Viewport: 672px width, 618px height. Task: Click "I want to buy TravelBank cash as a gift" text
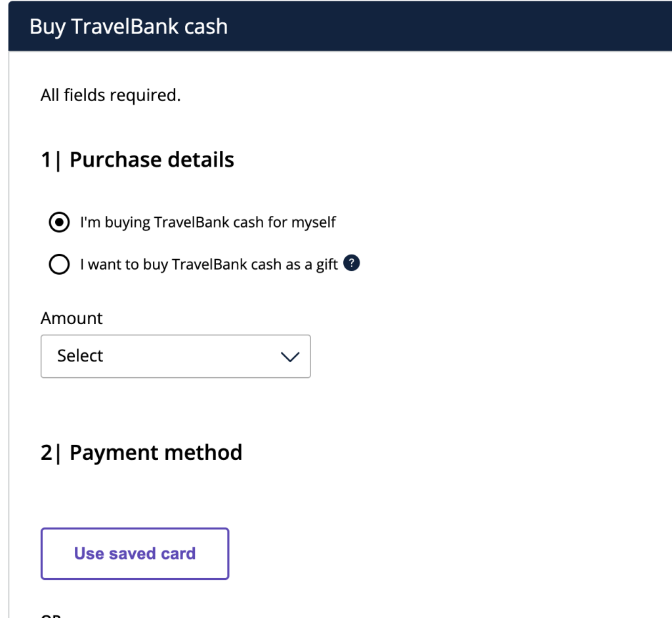(x=209, y=264)
